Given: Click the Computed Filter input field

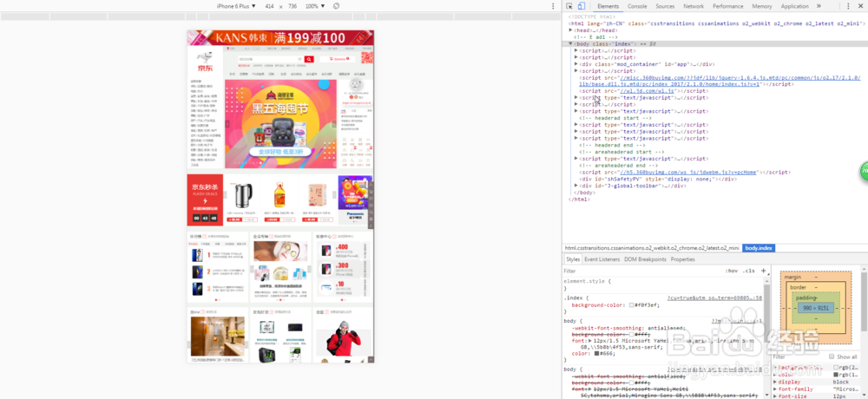Looking at the screenshot, I should point(797,357).
